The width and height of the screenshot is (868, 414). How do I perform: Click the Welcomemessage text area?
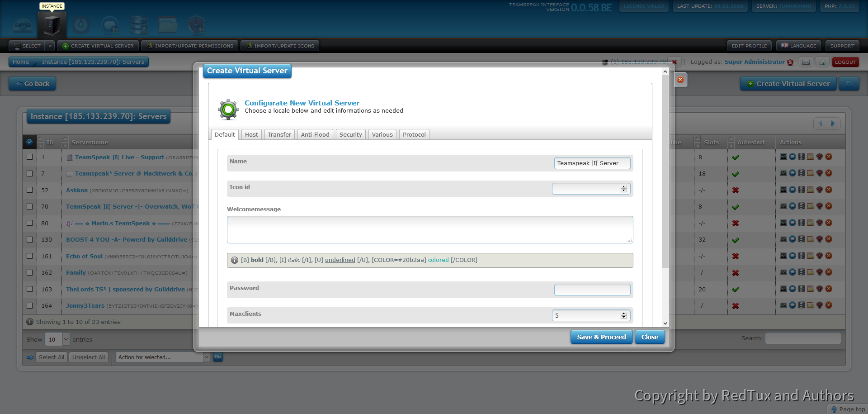pyautogui.click(x=430, y=229)
